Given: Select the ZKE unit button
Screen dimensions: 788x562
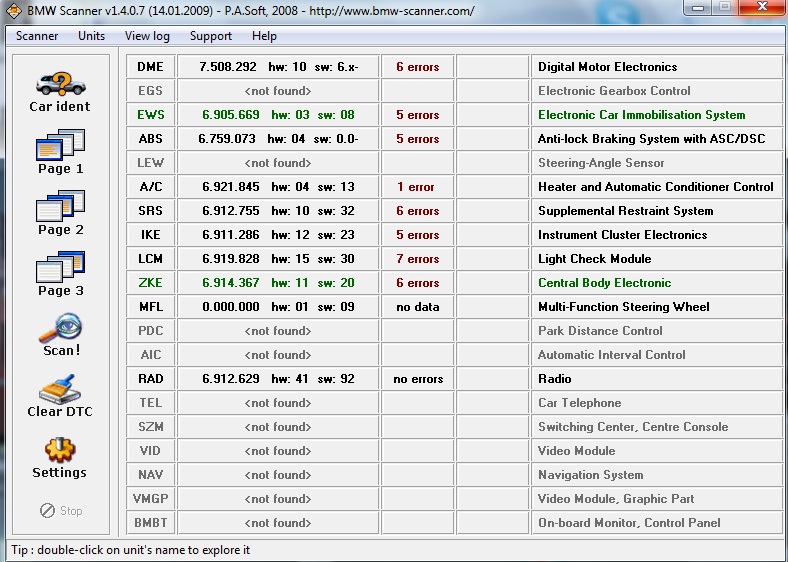Looking at the screenshot, I should [x=151, y=283].
